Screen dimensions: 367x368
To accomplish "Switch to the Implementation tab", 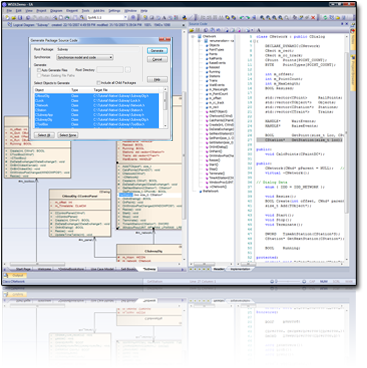I will (x=240, y=269).
